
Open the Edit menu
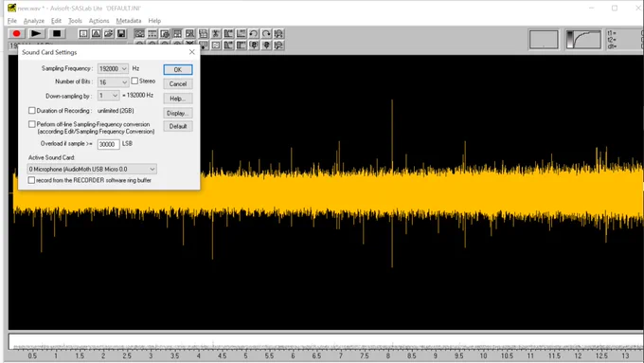[56, 21]
